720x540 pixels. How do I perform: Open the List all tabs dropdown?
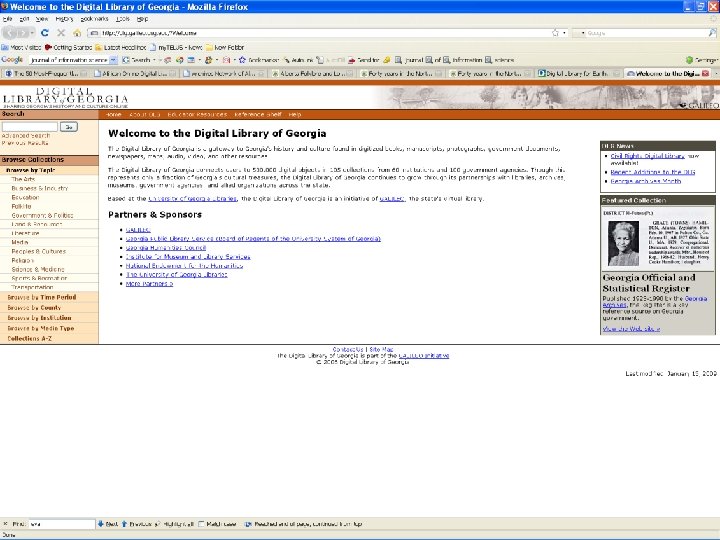[x=716, y=73]
